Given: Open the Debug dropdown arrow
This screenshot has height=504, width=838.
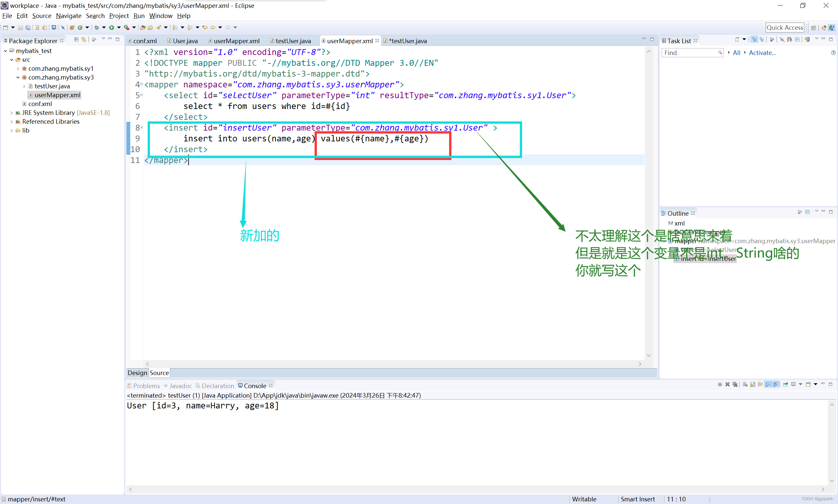Looking at the screenshot, I should [x=104, y=27].
